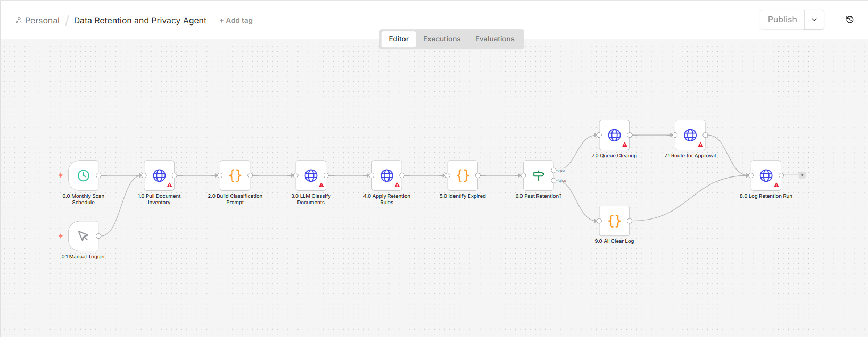This screenshot has height=337, width=868.
Task: Open the 6.0 Past Retention? branch node
Action: point(539,175)
